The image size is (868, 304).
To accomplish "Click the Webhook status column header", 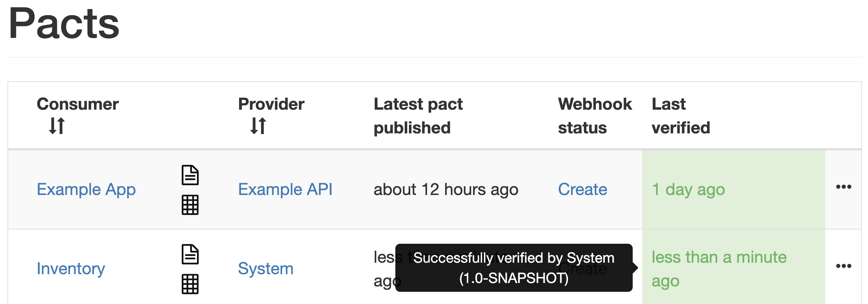I will click(595, 116).
